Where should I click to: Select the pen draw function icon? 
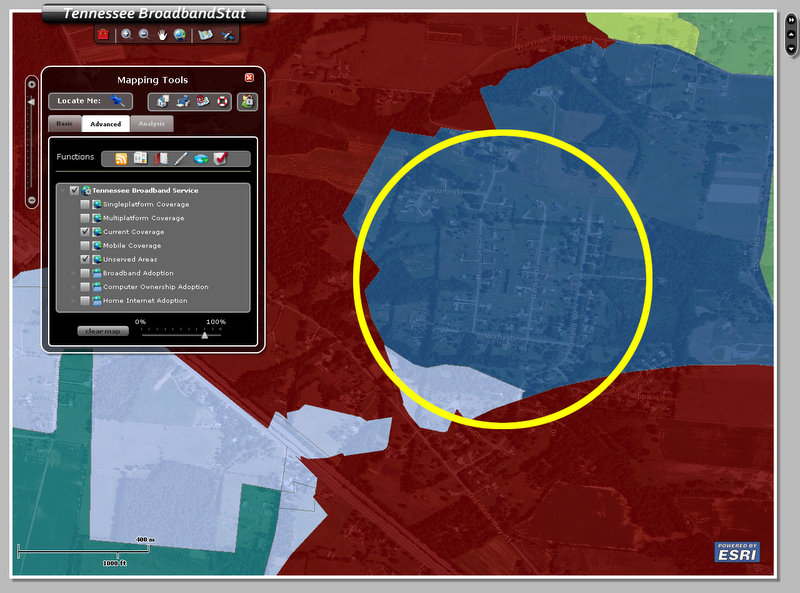pos(181,158)
